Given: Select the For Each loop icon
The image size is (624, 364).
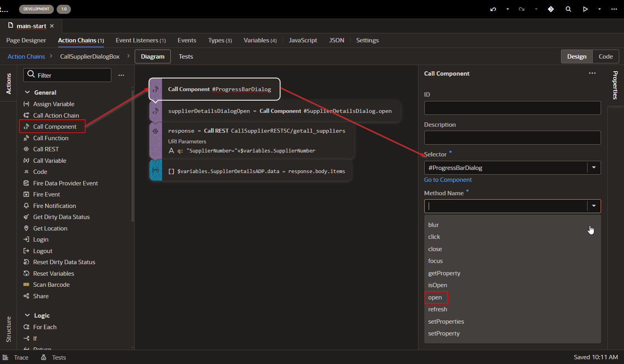Looking at the screenshot, I should (26, 327).
